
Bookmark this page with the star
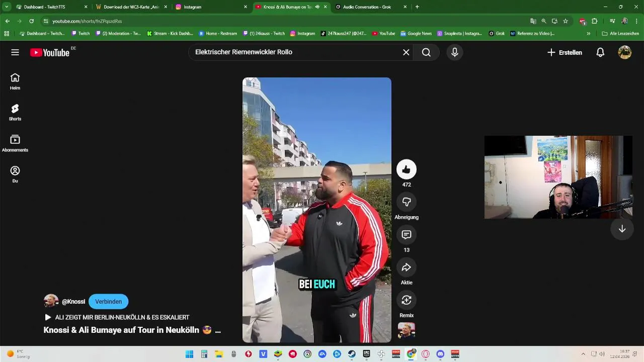pos(566,21)
